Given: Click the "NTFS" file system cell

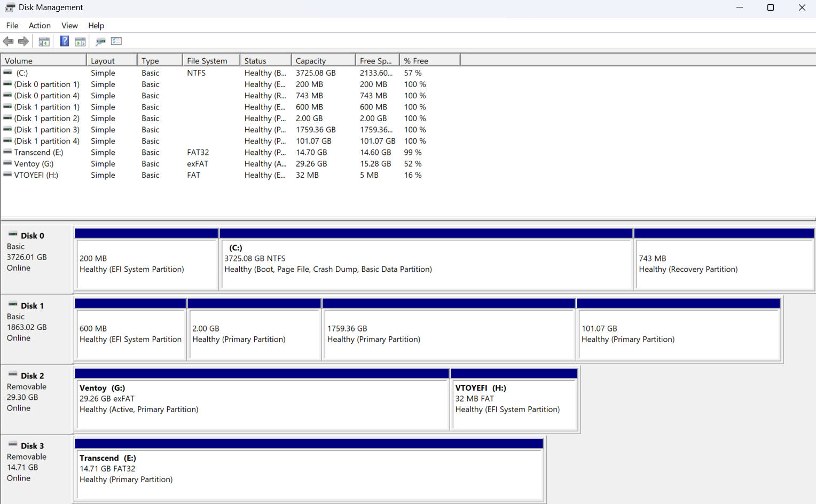Looking at the screenshot, I should [196, 73].
